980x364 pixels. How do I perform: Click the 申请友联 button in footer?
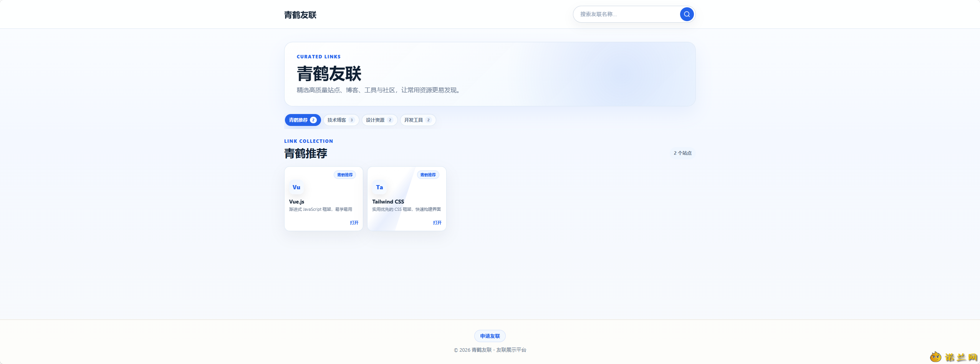click(490, 336)
